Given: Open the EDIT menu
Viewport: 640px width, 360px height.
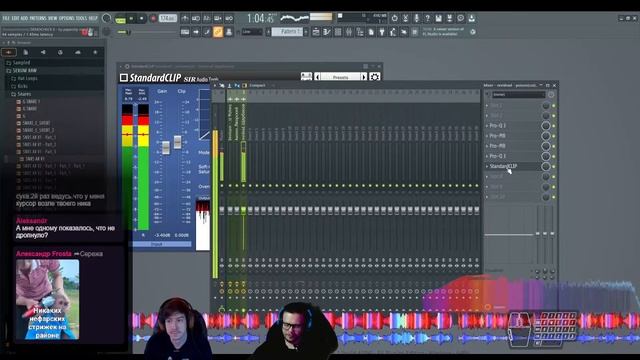Looking at the screenshot, I should pyautogui.click(x=16, y=18).
